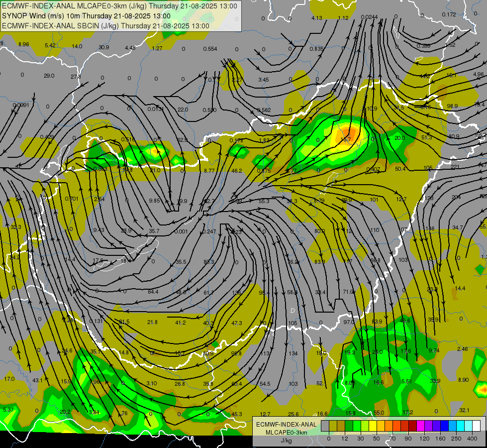Click the map value 9.85

pyautogui.click(x=154, y=201)
